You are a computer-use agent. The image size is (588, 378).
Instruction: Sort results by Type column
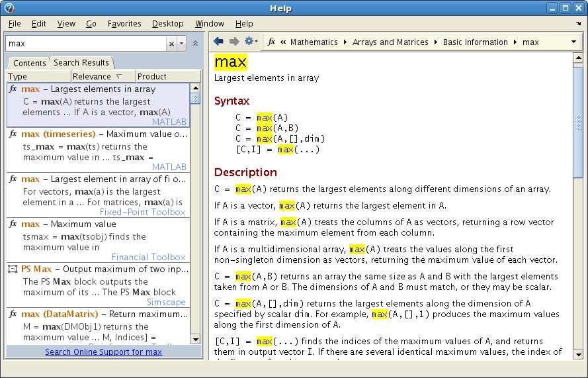click(39, 76)
